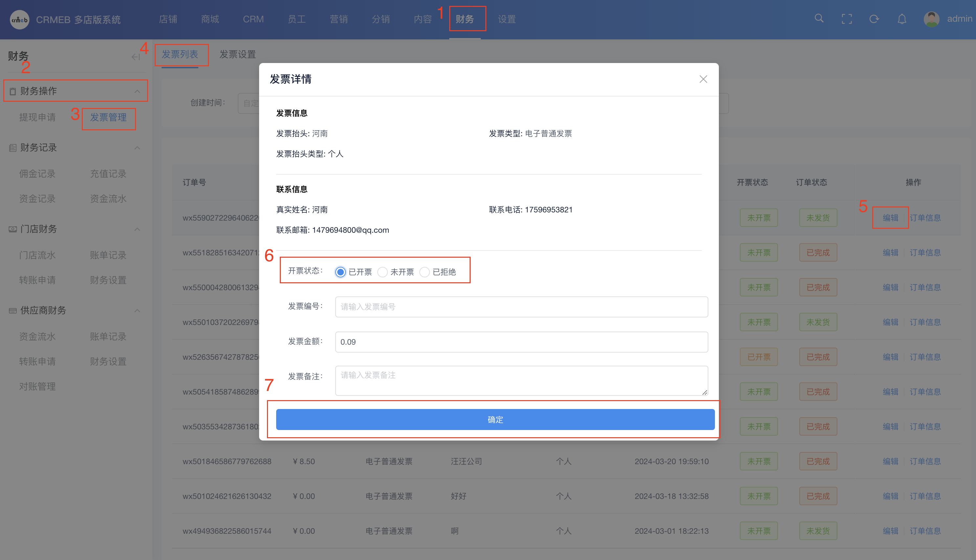Switch to the 发票设置 tab
The height and width of the screenshot is (560, 976).
point(237,54)
